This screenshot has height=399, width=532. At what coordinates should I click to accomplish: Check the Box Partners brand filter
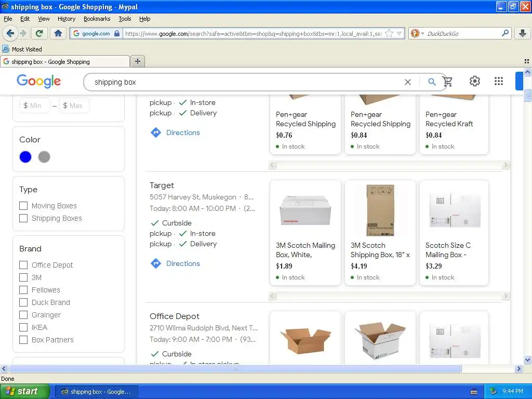click(x=23, y=340)
